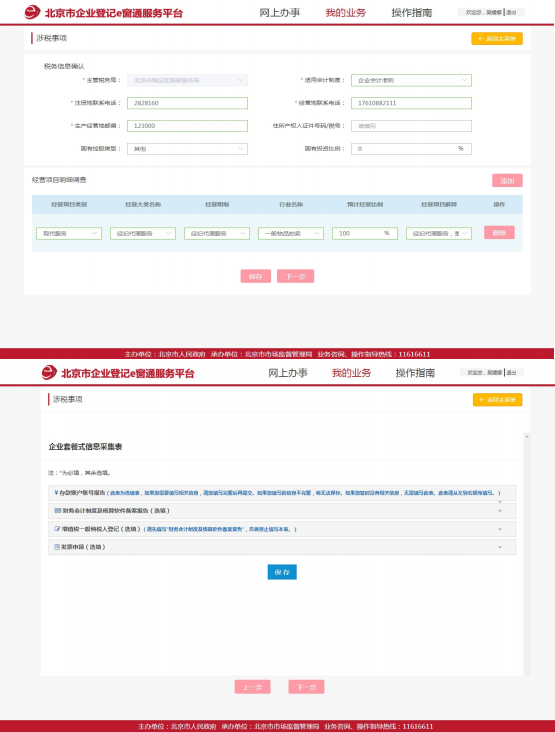The width and height of the screenshot is (555, 732).
Task: Click 返回主菜单 on the 税务信息确认 page
Action: point(497,38)
